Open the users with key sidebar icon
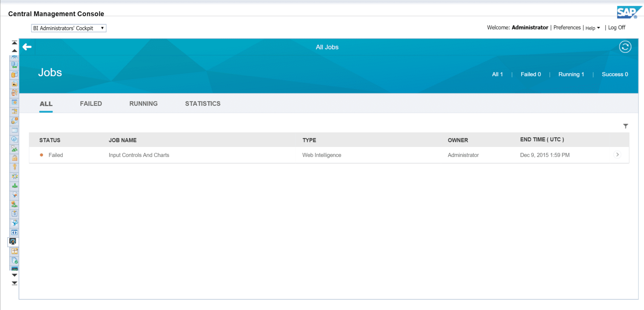This screenshot has height=310, width=644. 15,93
